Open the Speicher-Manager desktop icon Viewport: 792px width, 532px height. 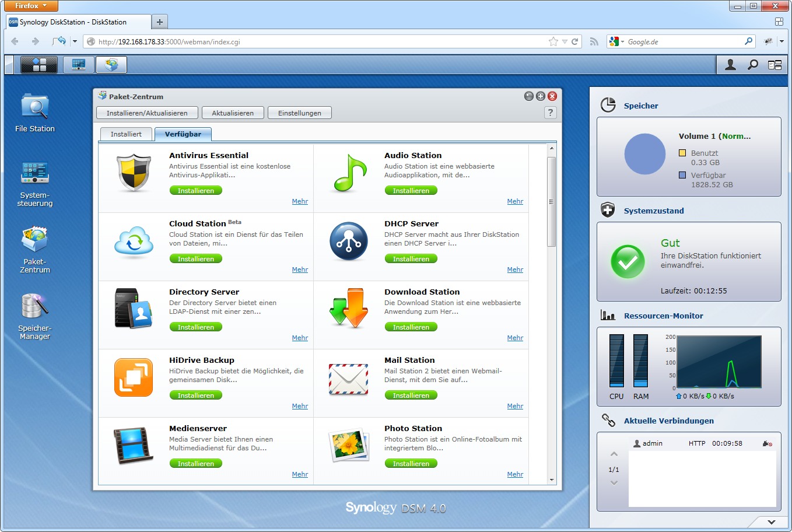(x=35, y=317)
